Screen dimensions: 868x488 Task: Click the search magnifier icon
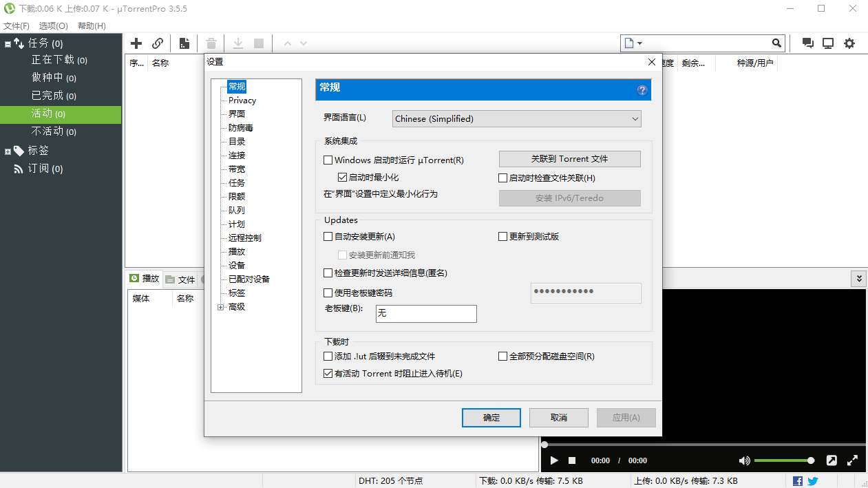coord(777,43)
